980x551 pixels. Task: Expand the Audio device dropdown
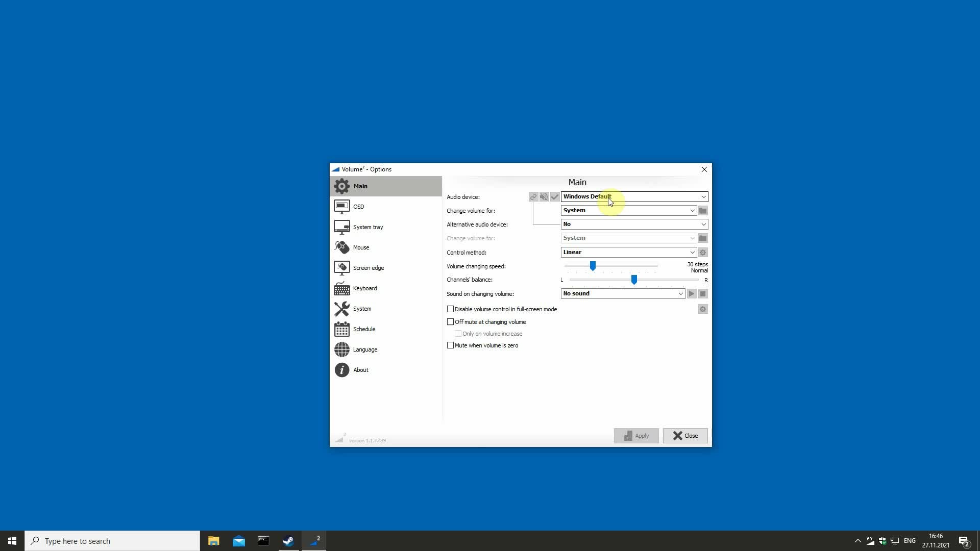pos(703,197)
